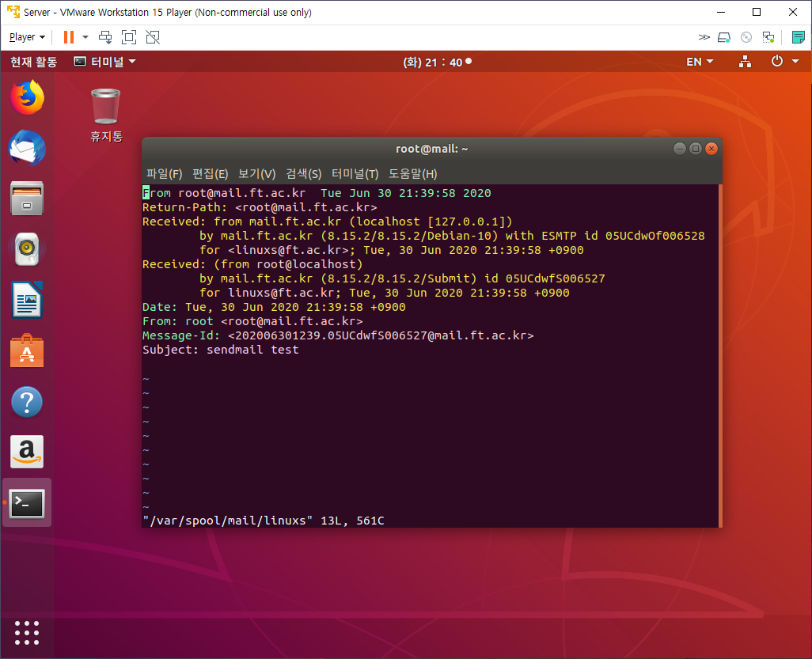The image size is (812, 659).
Task: Open the Help question mark icon
Action: pos(27,402)
